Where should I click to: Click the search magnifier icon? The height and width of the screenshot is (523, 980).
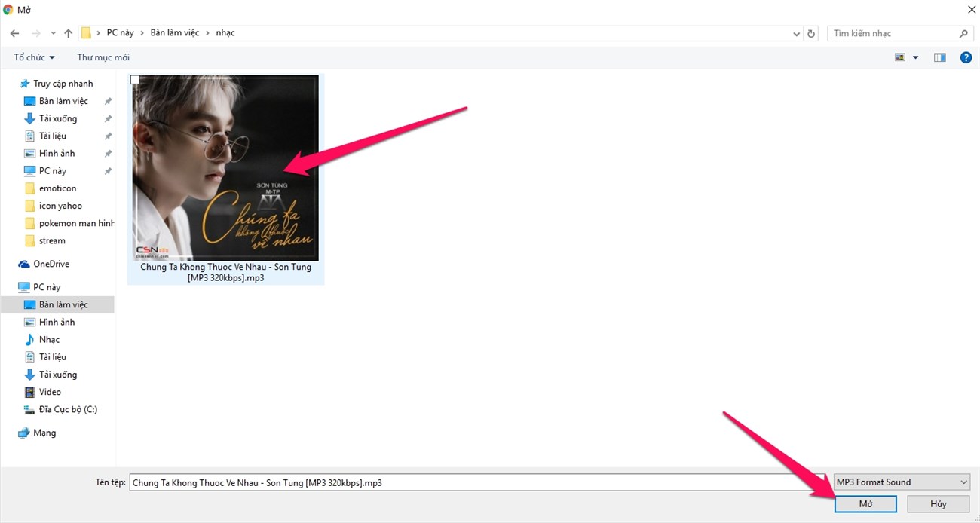(x=964, y=33)
